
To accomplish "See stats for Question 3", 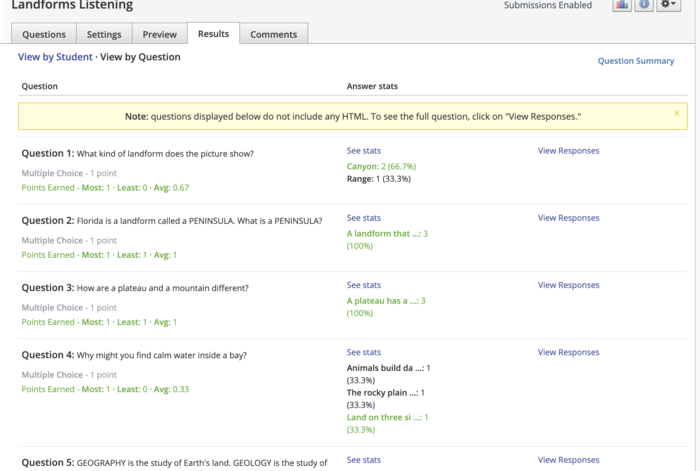I will click(x=363, y=285).
